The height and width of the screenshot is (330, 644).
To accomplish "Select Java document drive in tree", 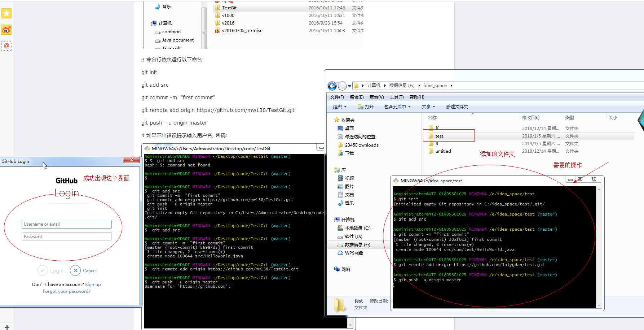I will click(174, 40).
